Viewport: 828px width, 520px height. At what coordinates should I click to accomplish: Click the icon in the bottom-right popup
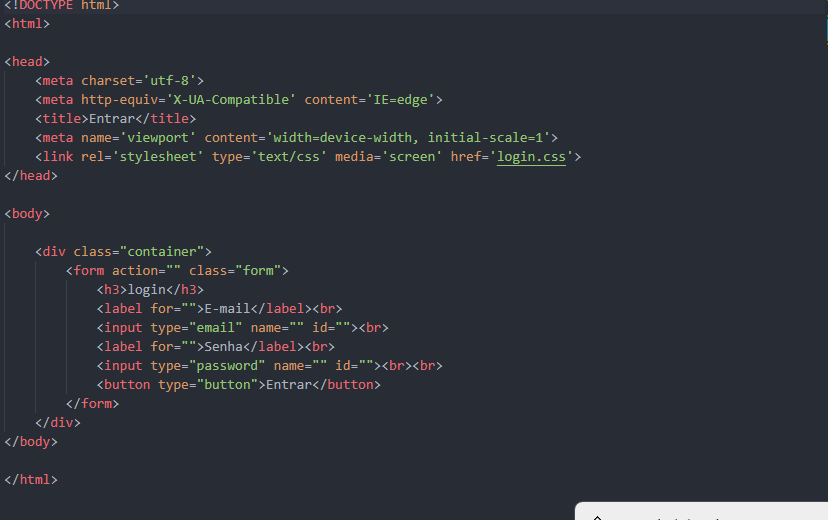(597, 516)
